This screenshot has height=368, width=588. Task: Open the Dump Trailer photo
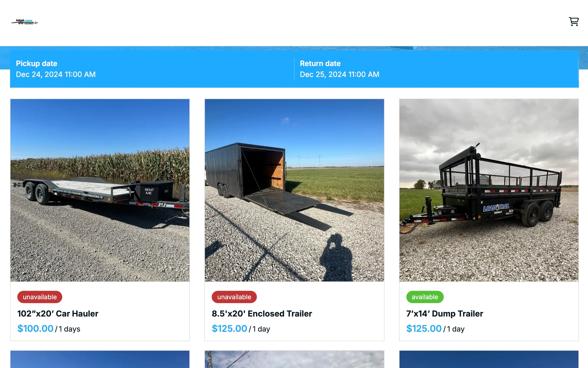(x=489, y=190)
